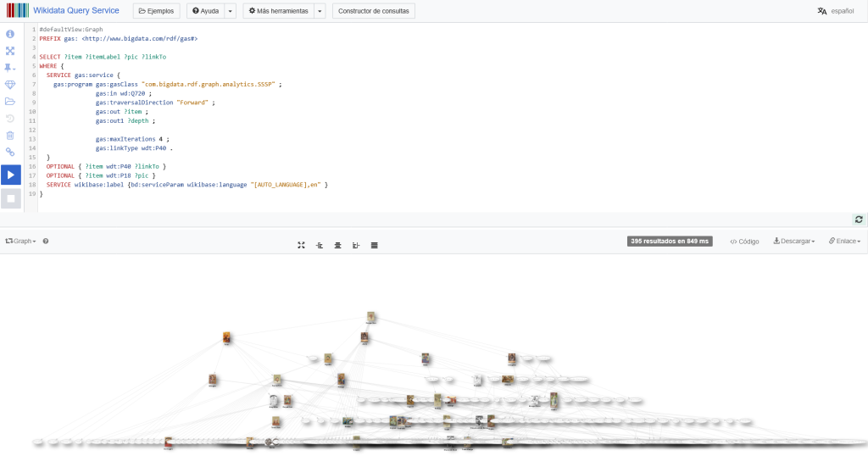Screen dimensions: 868x467
Task: Toggle fullscreen editor with the expand icon
Action: pos(10,51)
